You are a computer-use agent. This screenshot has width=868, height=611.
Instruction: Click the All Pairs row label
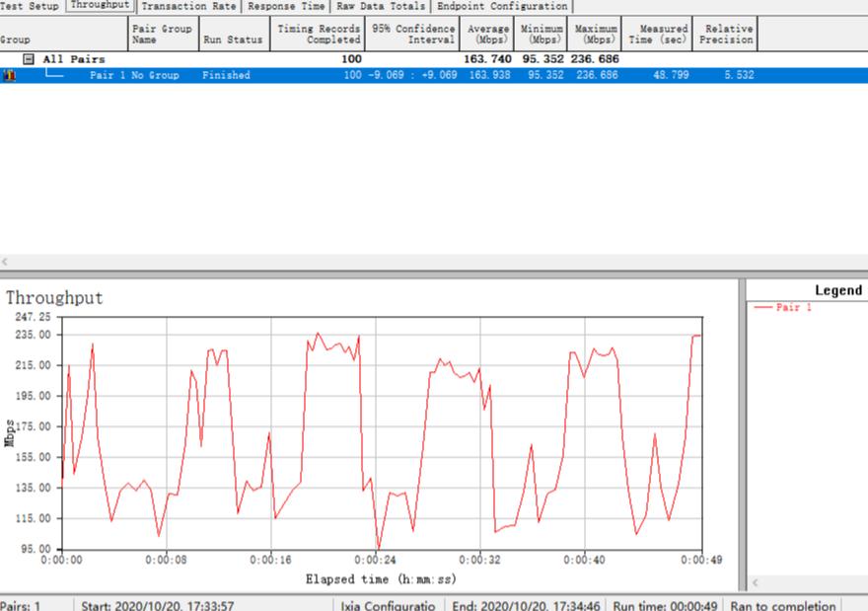point(74,58)
